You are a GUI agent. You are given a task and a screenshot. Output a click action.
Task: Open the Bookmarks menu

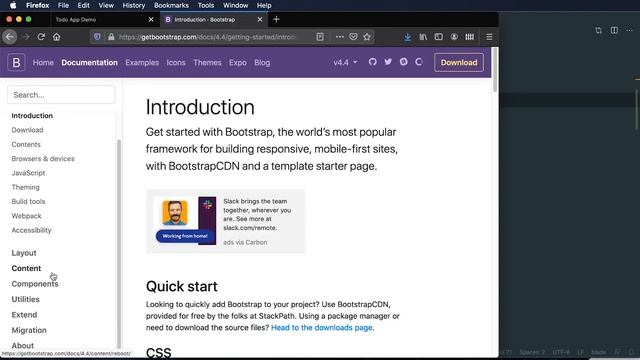171,5
